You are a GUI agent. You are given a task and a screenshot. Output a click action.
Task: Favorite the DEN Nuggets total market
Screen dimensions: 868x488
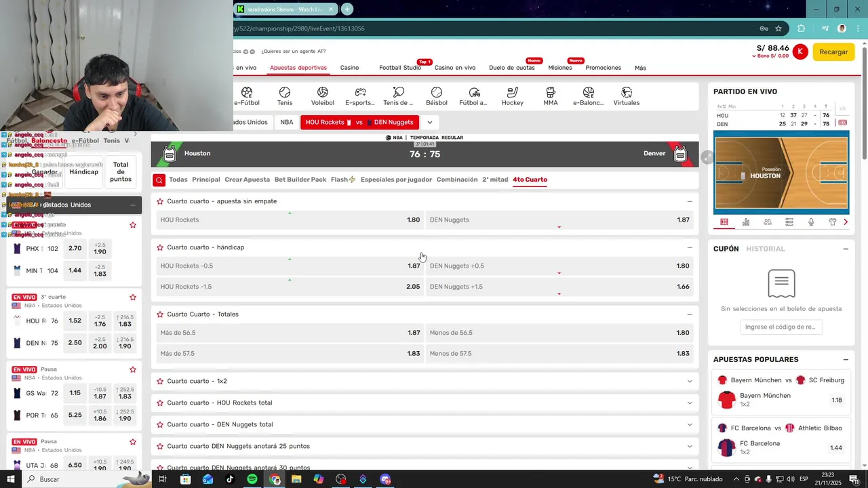pos(160,424)
